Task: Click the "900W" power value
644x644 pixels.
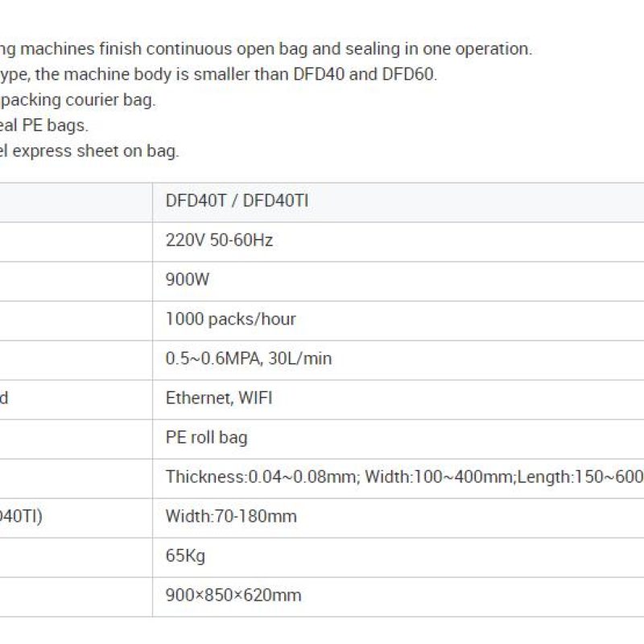Action: click(x=188, y=279)
